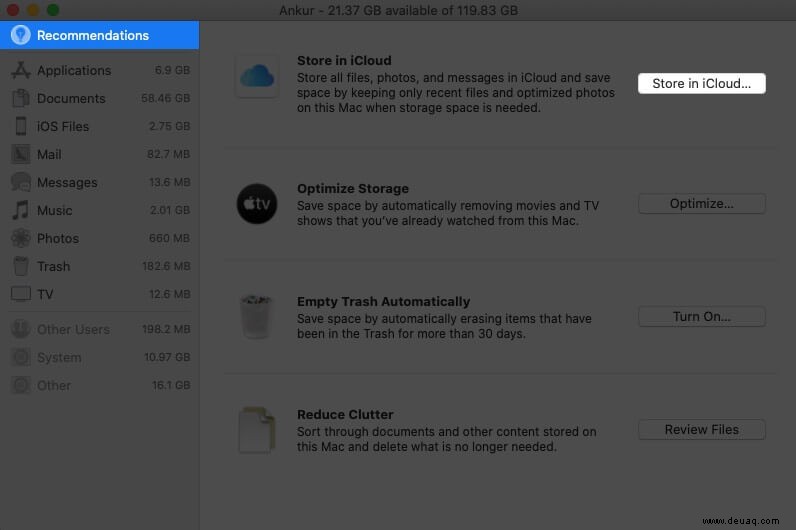Select the Music category label

tap(54, 210)
